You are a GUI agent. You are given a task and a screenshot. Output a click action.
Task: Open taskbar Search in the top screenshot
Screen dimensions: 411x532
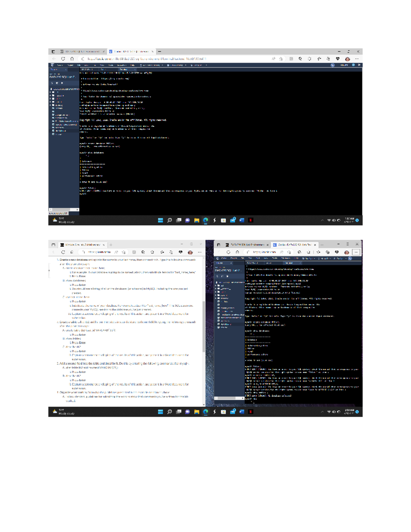point(169,220)
